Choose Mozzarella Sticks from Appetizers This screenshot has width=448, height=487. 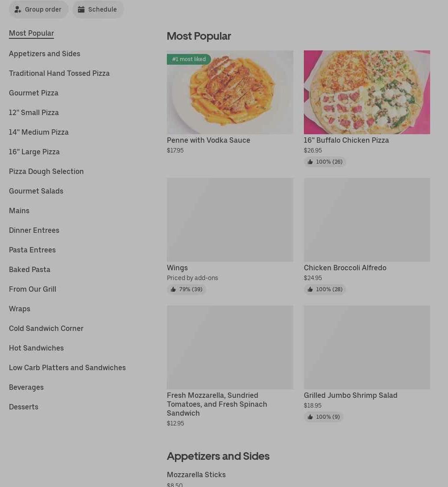(x=196, y=475)
